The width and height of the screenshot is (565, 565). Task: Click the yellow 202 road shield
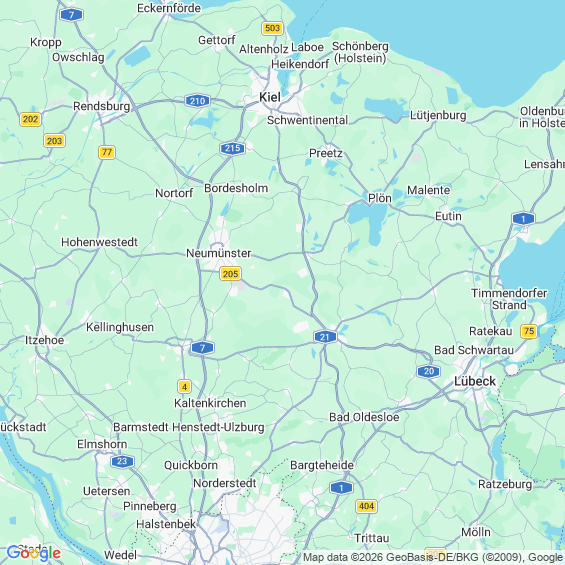tap(30, 119)
